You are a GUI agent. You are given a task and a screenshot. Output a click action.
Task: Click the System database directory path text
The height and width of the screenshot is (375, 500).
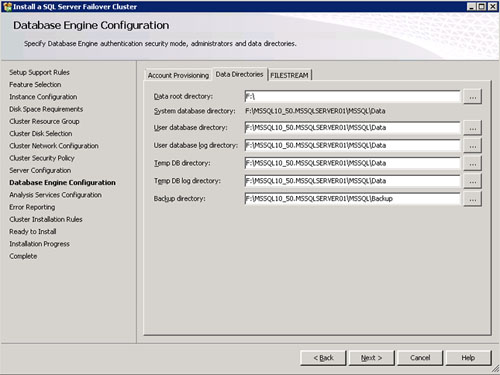coord(315,111)
